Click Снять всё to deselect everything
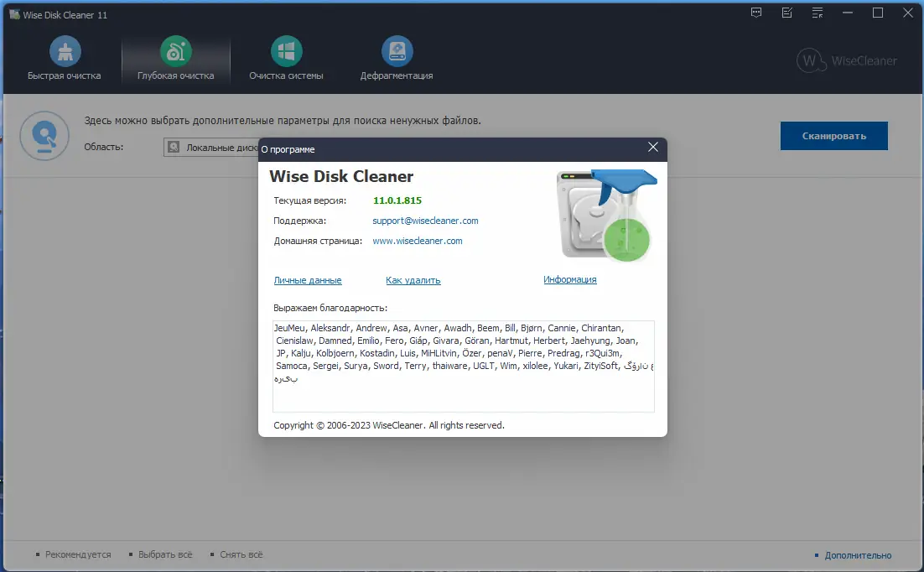924x572 pixels. pyautogui.click(x=240, y=554)
